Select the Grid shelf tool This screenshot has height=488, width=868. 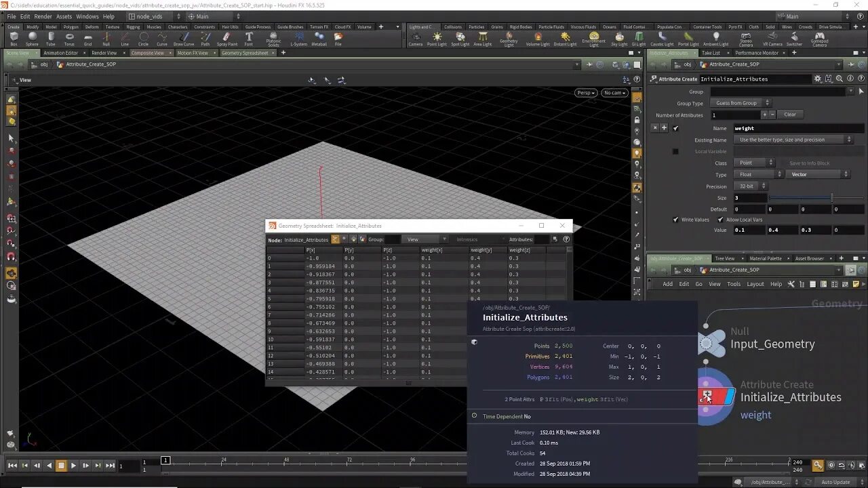click(87, 39)
